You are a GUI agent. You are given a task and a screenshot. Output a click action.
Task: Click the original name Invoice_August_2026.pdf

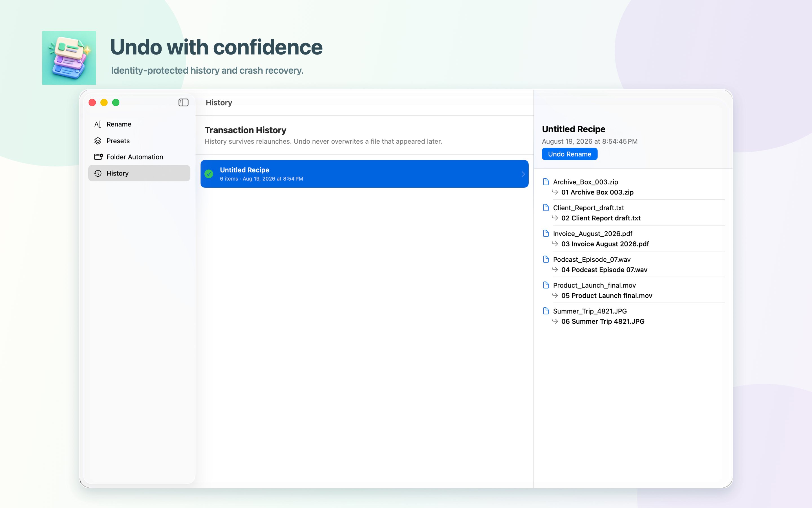pos(593,234)
